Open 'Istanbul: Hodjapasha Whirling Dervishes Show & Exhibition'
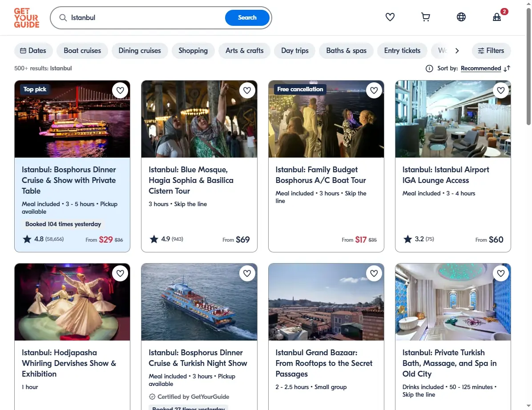Image resolution: width=532 pixels, height=410 pixels. pyautogui.click(x=69, y=363)
